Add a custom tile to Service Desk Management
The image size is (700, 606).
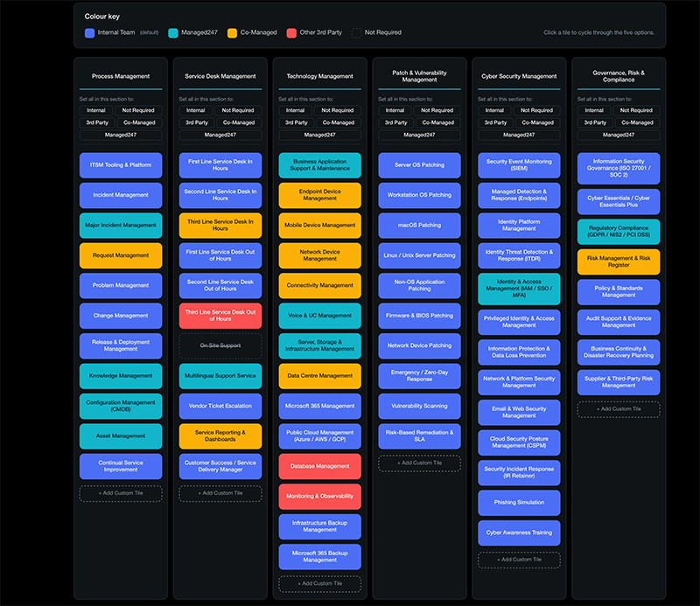[x=220, y=493]
